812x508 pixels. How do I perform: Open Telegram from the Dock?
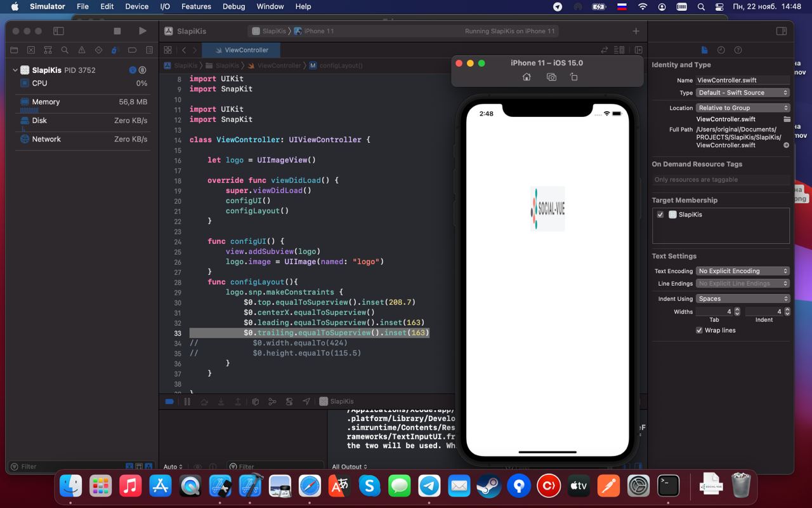pyautogui.click(x=429, y=486)
